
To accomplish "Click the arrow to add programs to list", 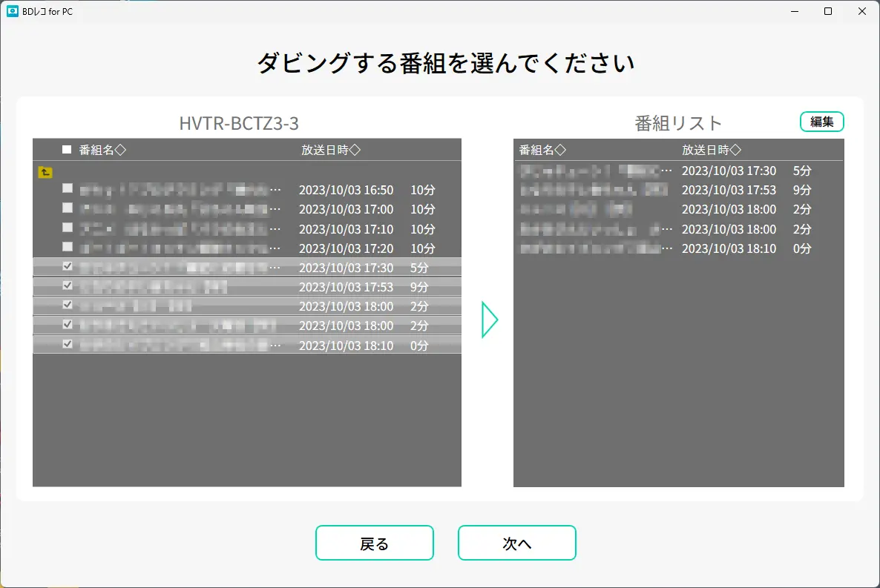I will [490, 320].
